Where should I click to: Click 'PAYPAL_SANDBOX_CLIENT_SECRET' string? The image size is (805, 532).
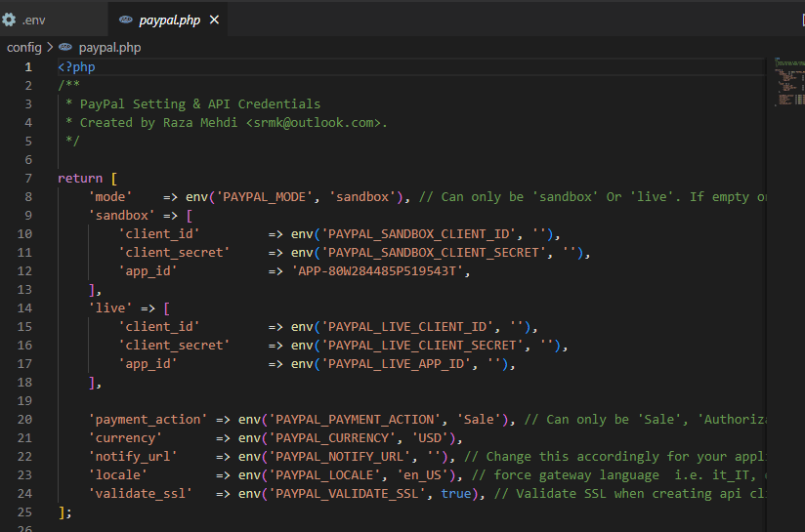434,253
